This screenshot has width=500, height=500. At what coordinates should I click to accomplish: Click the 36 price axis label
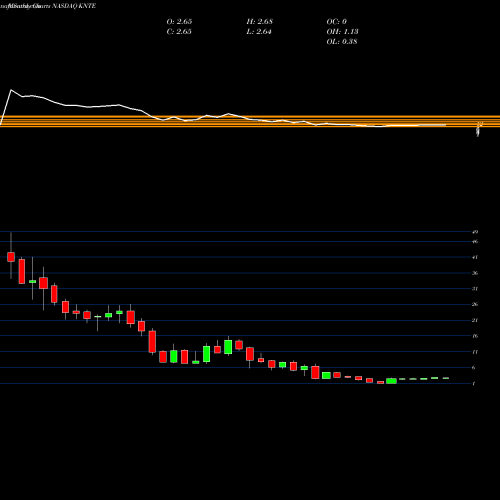tap(475, 273)
